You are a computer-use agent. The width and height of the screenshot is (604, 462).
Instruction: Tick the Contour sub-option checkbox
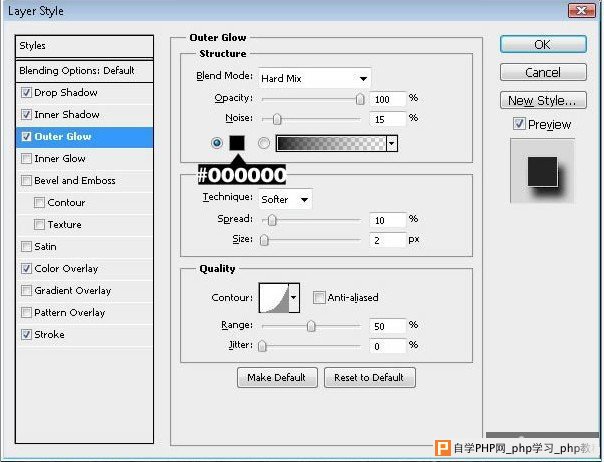[x=39, y=202]
